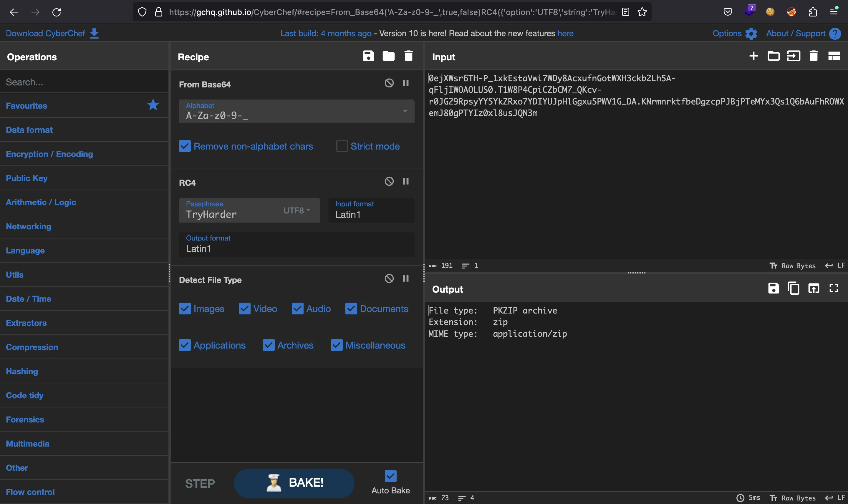The width and height of the screenshot is (848, 504).
Task: Click the STEP button
Action: click(200, 483)
